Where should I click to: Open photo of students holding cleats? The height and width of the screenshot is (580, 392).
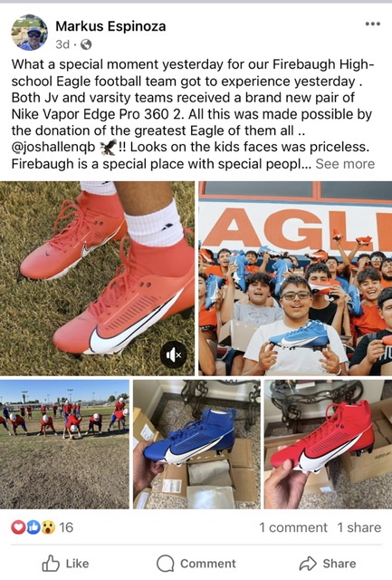[295, 278]
